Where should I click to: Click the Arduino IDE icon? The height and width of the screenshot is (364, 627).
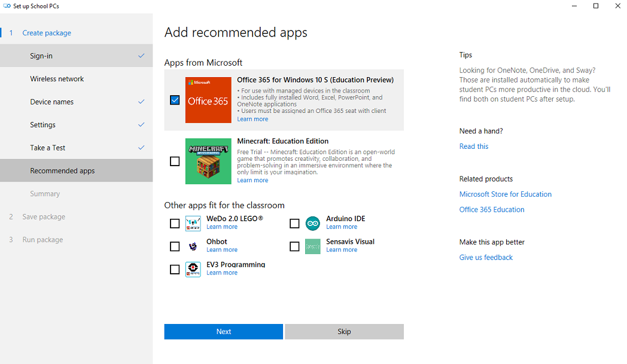point(312,224)
